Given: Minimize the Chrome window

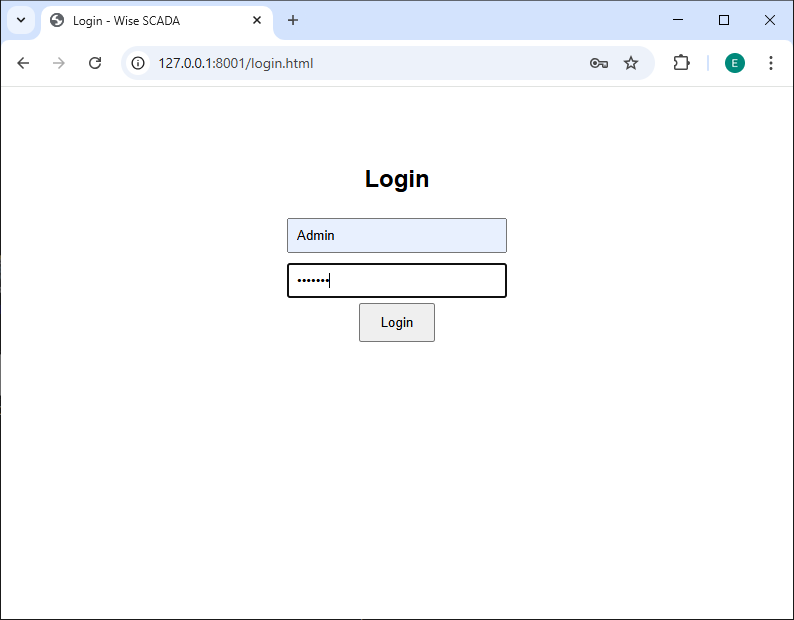Looking at the screenshot, I should [x=678, y=20].
